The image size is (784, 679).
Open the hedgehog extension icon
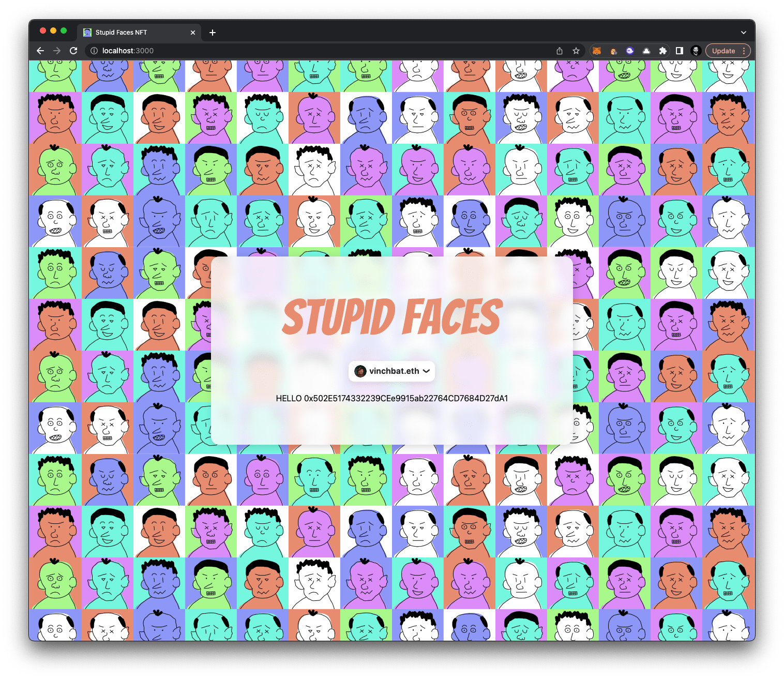pyautogui.click(x=613, y=51)
